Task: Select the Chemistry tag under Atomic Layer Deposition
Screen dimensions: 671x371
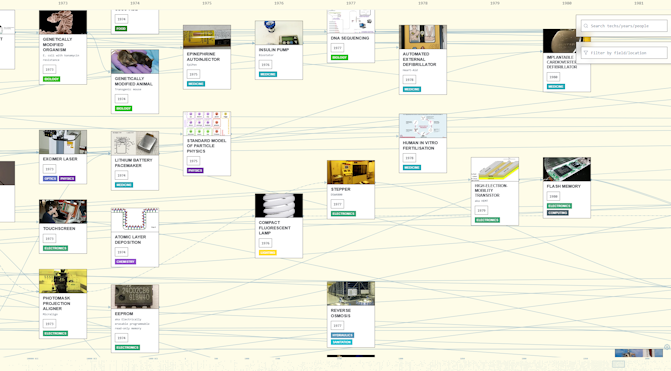Action: pyautogui.click(x=125, y=261)
